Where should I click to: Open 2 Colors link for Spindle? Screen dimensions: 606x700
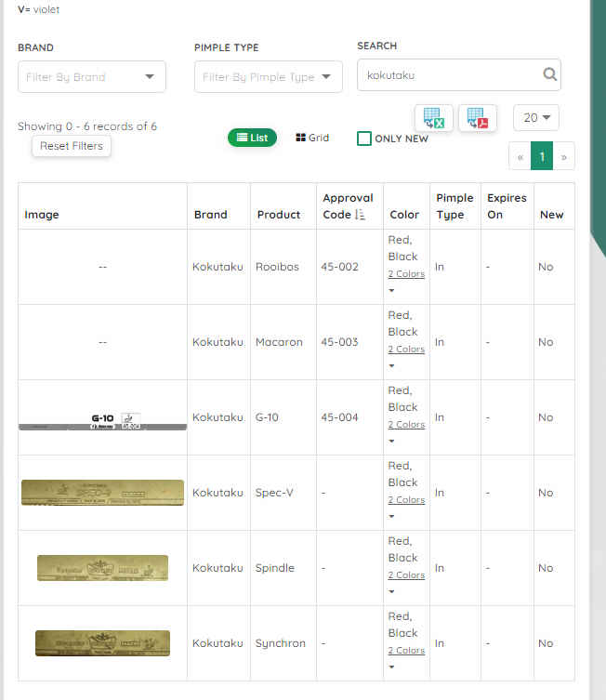point(406,575)
